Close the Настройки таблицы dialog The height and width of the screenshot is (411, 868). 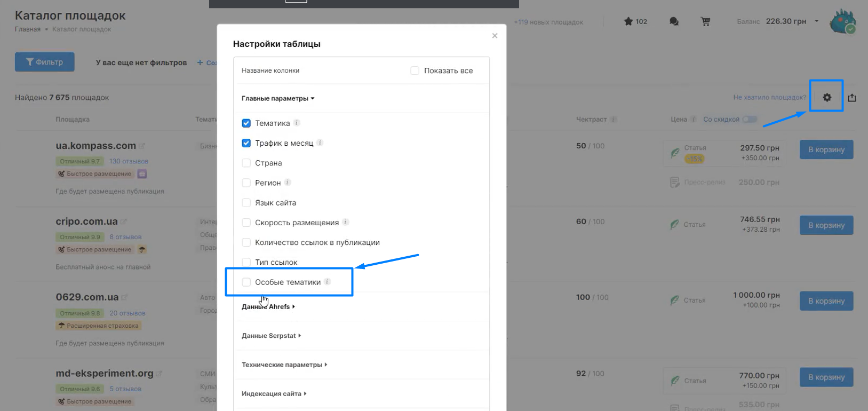(495, 36)
